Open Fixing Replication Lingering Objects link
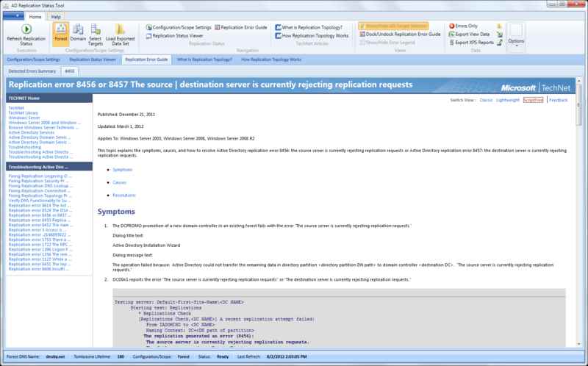 tap(40, 176)
